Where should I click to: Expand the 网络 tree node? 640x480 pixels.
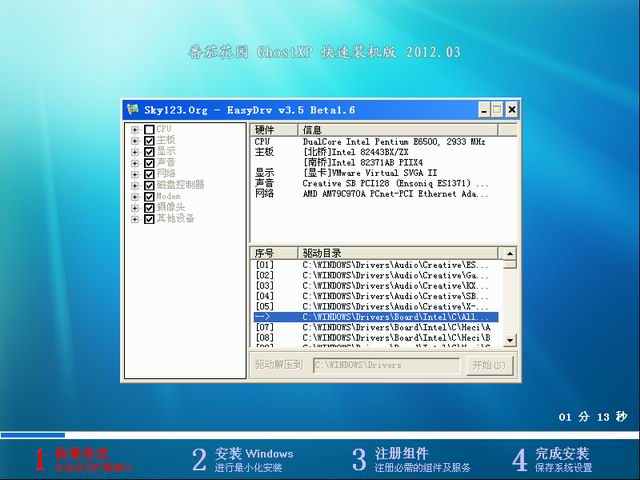(135, 175)
